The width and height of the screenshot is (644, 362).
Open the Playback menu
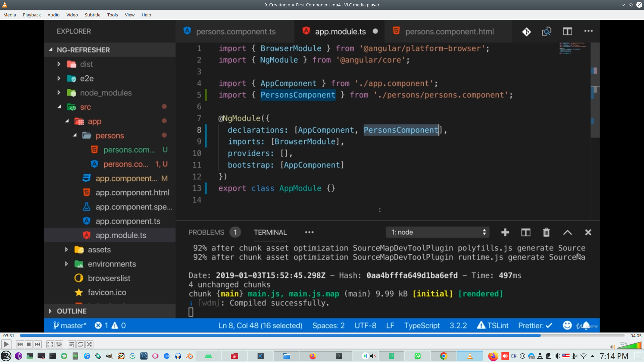(32, 15)
